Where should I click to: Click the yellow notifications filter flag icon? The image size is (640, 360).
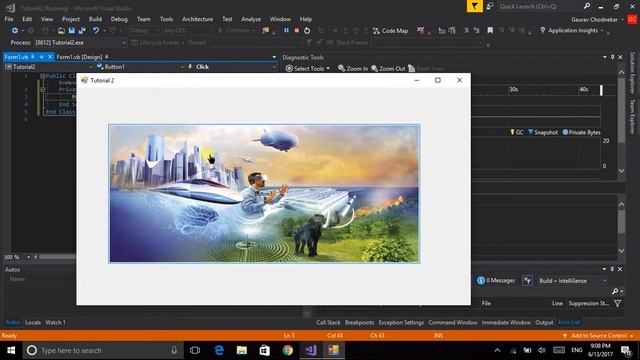click(x=474, y=6)
